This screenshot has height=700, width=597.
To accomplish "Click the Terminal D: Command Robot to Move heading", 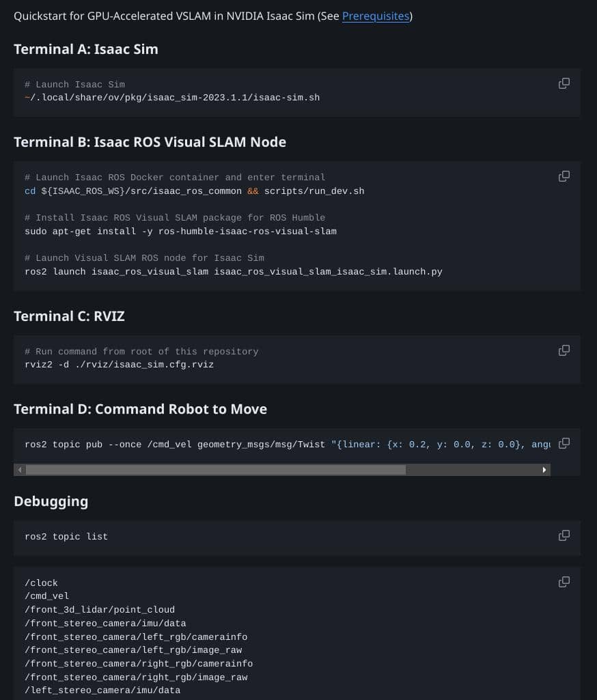I will pyautogui.click(x=140, y=409).
